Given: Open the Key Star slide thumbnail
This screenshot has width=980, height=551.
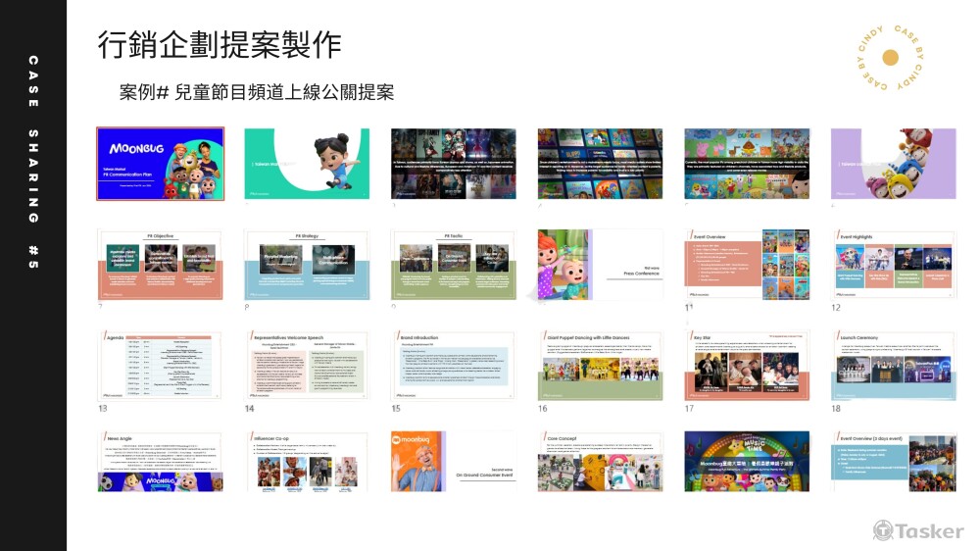Looking at the screenshot, I should (747, 366).
